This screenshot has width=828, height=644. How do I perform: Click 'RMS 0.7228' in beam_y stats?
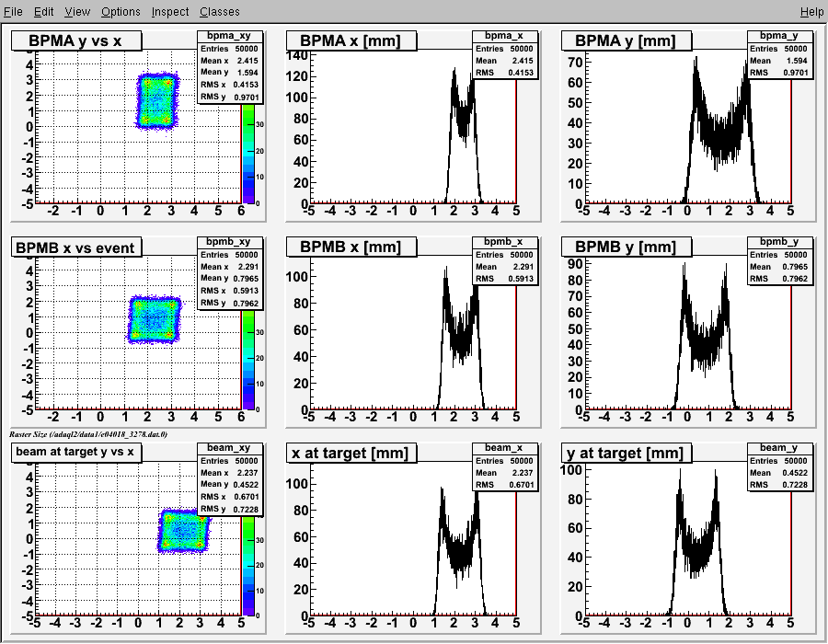779,485
